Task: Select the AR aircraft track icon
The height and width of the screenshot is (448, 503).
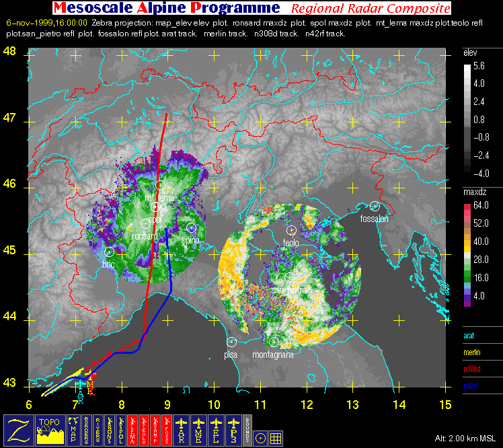Action: [x=182, y=431]
